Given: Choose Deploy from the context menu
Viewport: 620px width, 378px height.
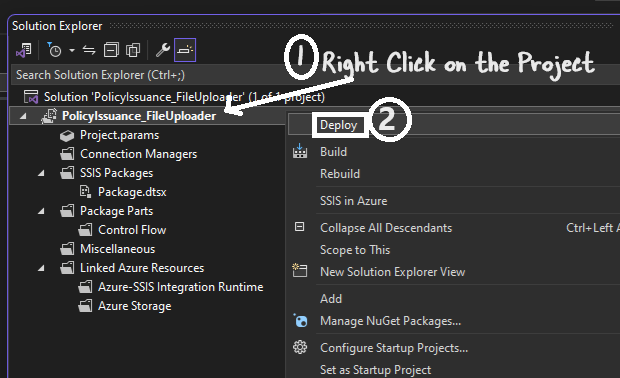Looking at the screenshot, I should pos(338,125).
